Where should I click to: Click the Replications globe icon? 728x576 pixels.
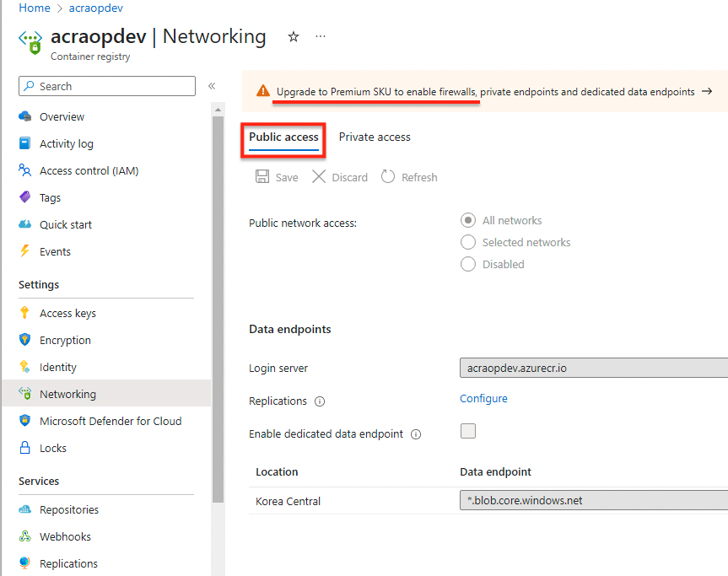pyautogui.click(x=25, y=563)
